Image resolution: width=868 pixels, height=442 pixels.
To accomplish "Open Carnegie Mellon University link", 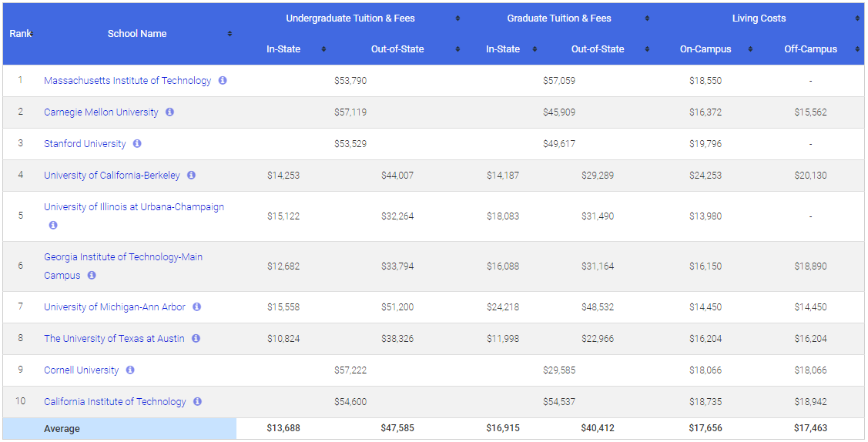I will pyautogui.click(x=102, y=112).
